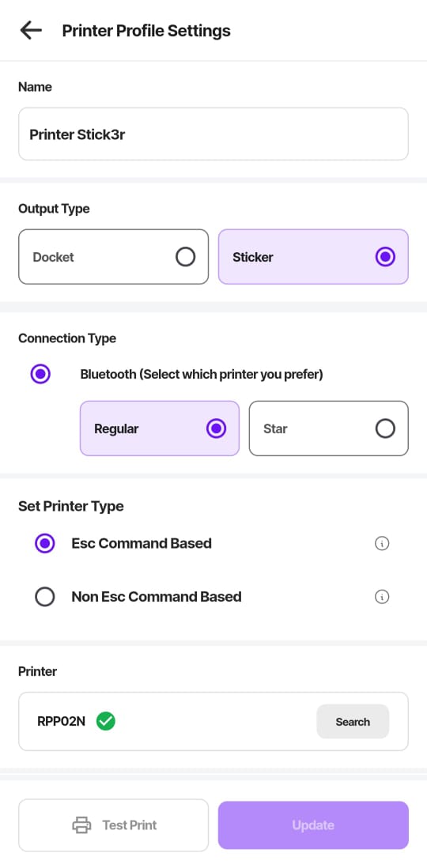Click the RPP02N printer field
The image size is (427, 868).
pos(213,721)
